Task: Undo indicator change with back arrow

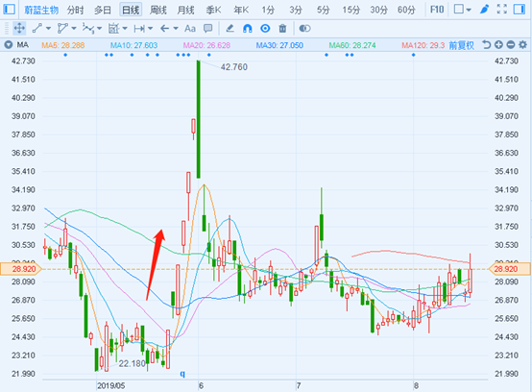Action: point(486,45)
